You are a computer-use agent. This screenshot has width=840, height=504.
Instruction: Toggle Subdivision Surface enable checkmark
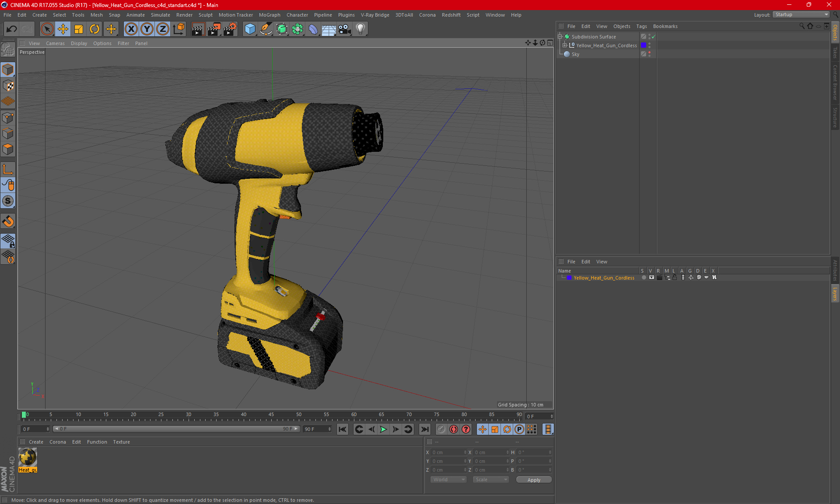[x=654, y=37]
